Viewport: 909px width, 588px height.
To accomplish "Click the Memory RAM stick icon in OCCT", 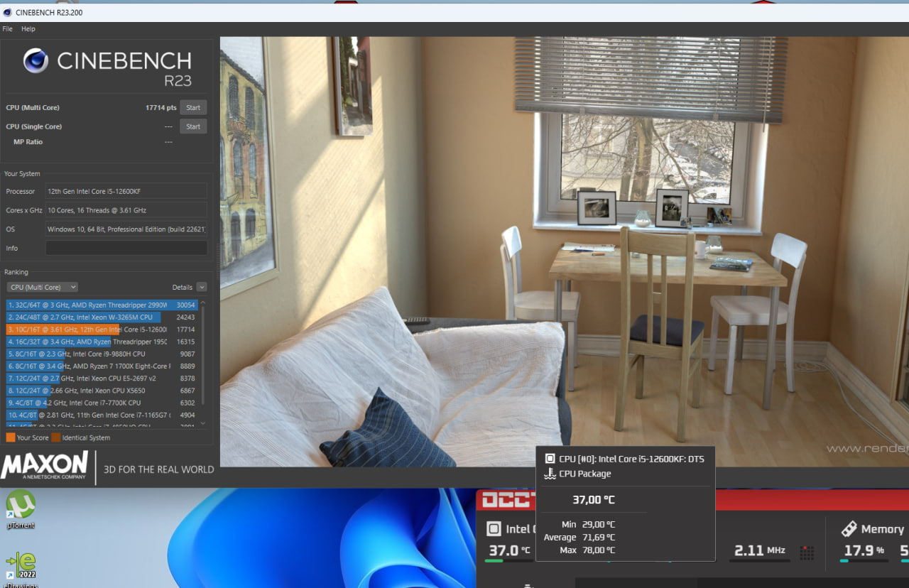I will [849, 529].
